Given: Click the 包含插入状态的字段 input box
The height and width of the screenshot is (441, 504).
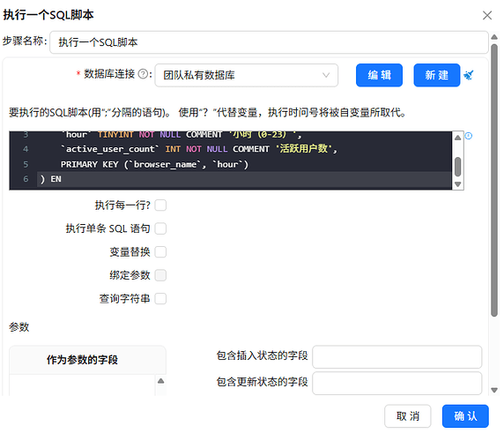Looking at the screenshot, I should point(397,356).
